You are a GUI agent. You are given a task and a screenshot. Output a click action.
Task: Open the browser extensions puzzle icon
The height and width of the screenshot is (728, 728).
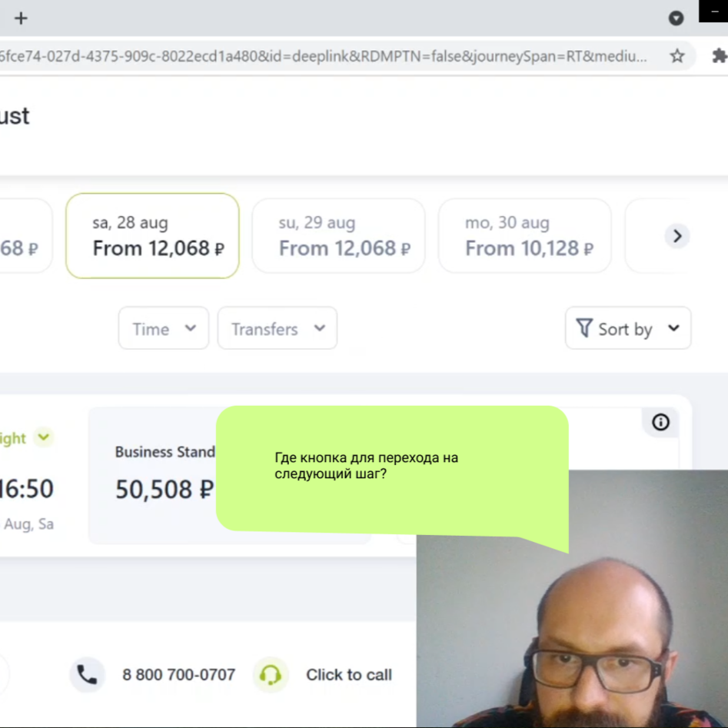(x=720, y=56)
